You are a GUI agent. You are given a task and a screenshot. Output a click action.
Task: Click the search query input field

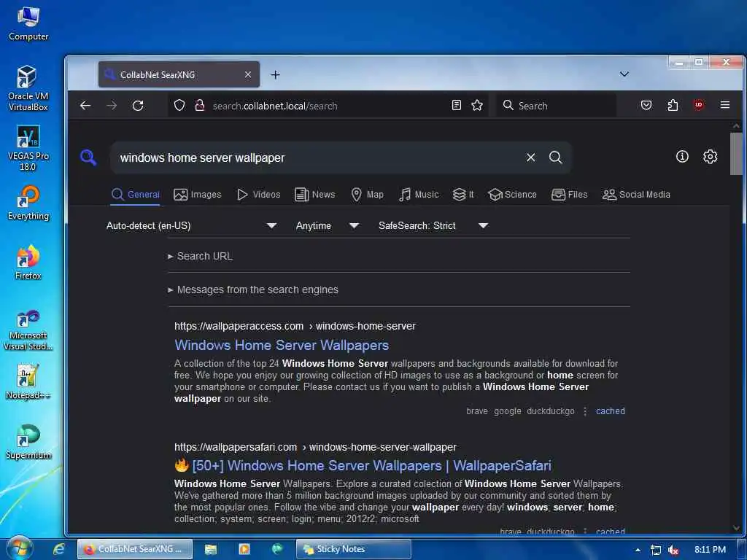coord(317,157)
